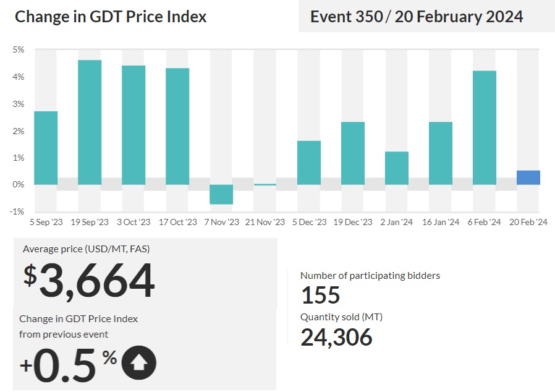
Task: Click the 6 Feb '24 bar
Action: (485, 127)
